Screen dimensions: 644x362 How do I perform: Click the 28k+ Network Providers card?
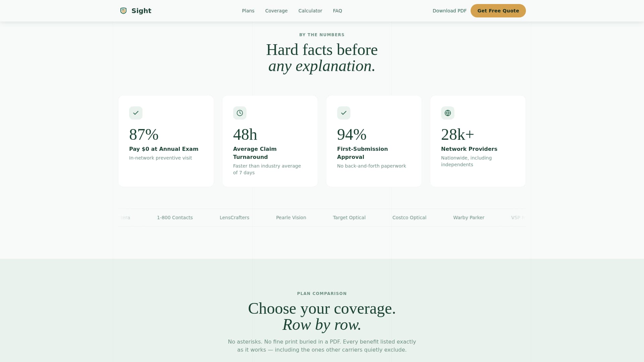coord(478,141)
